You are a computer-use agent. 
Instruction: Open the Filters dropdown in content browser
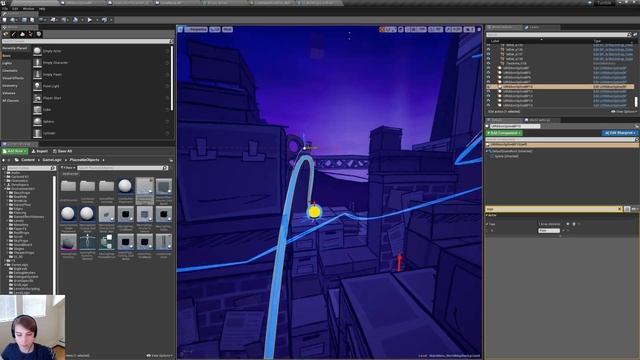pyautogui.click(x=68, y=168)
